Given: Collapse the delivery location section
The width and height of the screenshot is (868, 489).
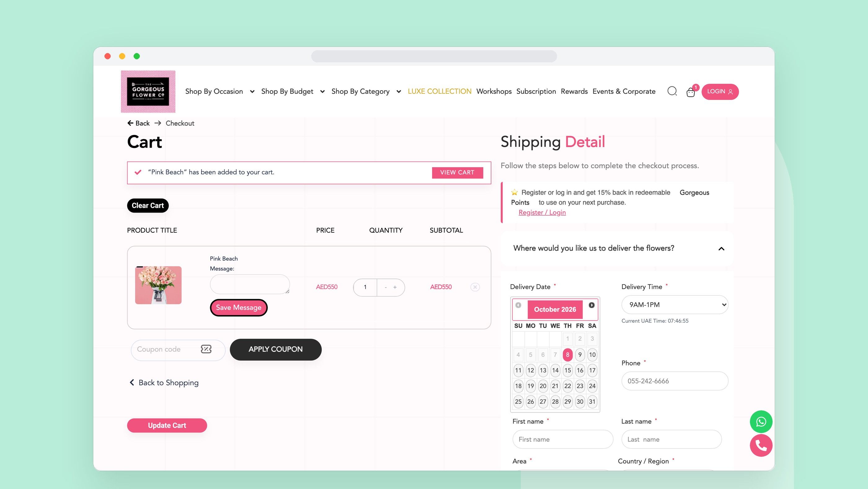Looking at the screenshot, I should click(x=721, y=249).
